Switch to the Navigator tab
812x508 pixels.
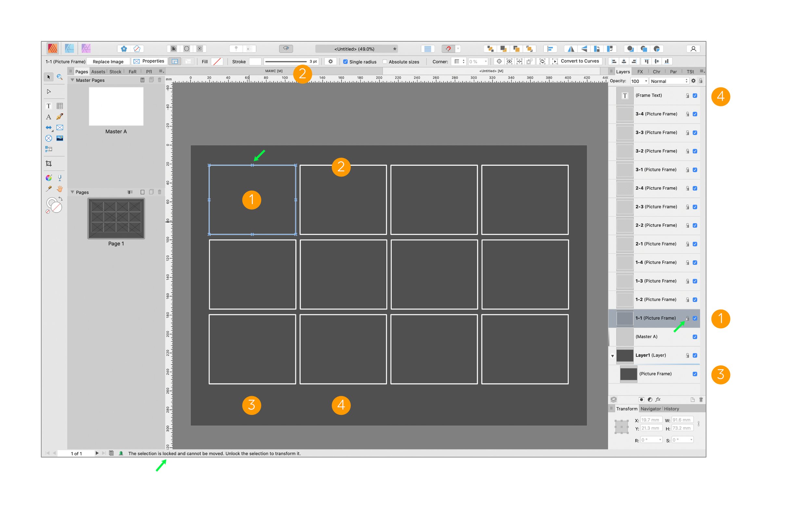pyautogui.click(x=651, y=409)
